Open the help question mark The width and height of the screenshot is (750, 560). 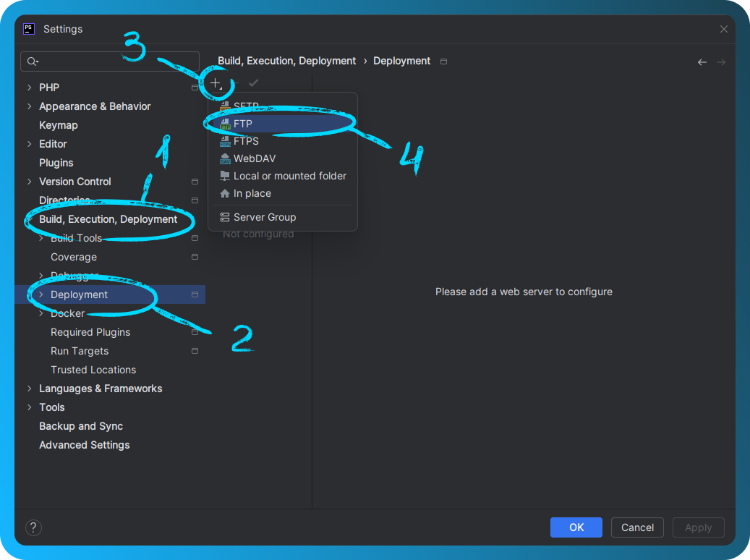(33, 527)
